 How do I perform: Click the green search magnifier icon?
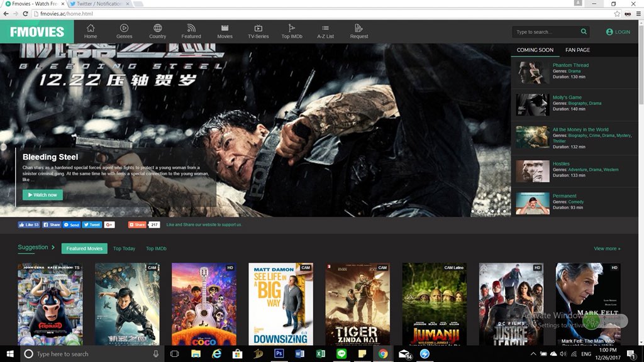pos(584,31)
